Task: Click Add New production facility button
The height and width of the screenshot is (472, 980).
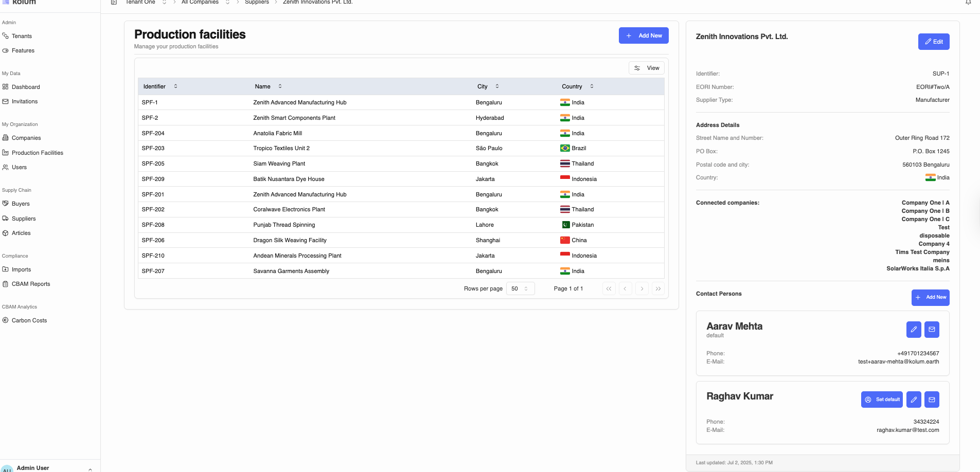Action: click(x=644, y=35)
